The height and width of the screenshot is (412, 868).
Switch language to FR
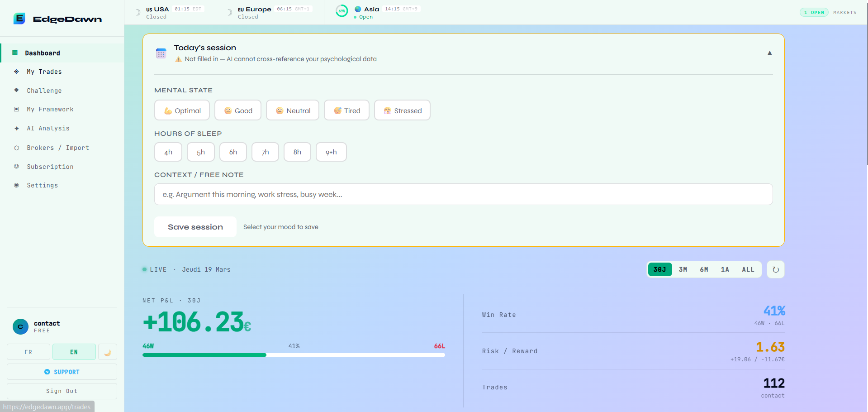[x=28, y=352]
